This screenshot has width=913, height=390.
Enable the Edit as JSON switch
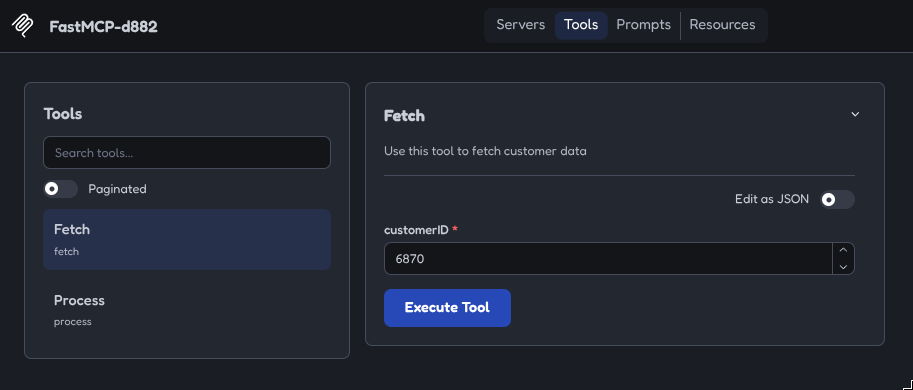pos(837,200)
